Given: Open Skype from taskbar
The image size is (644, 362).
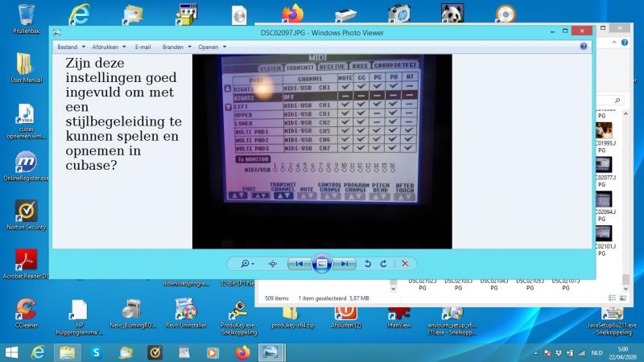Looking at the screenshot, I should click(x=97, y=352).
